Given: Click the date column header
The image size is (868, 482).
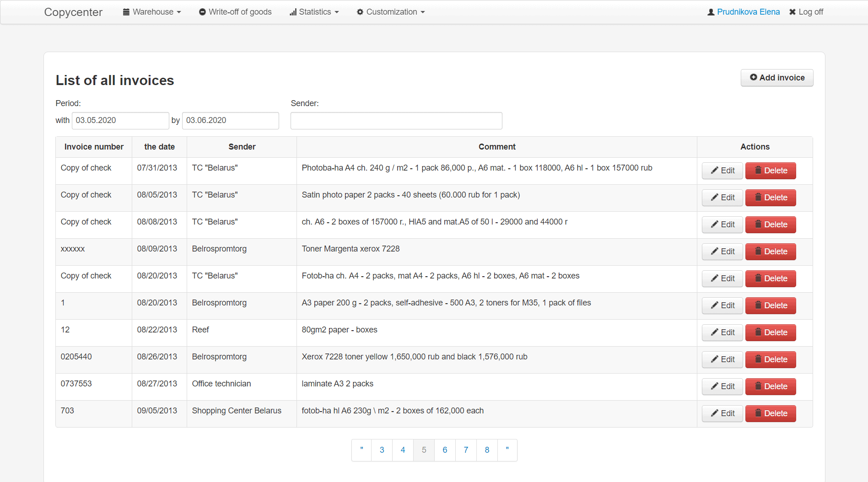Looking at the screenshot, I should pyautogui.click(x=159, y=147).
